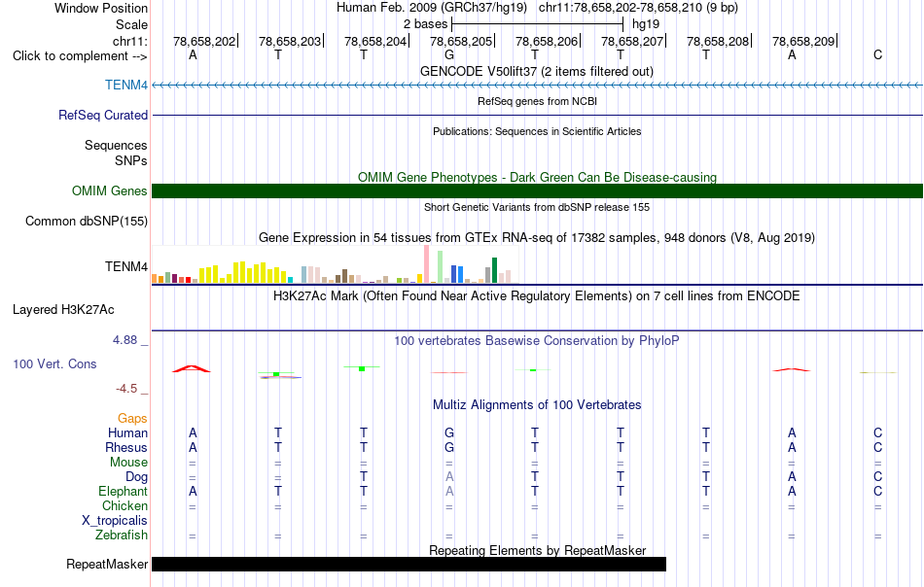This screenshot has height=587, width=924.
Task: Click the 'hg19' text beside the scale bar
Action: tap(646, 24)
